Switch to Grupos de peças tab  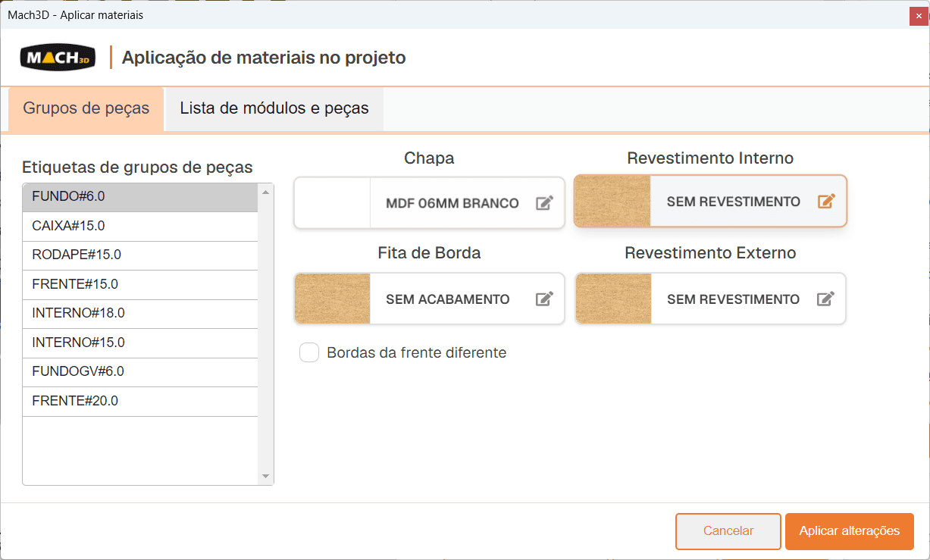(x=86, y=108)
